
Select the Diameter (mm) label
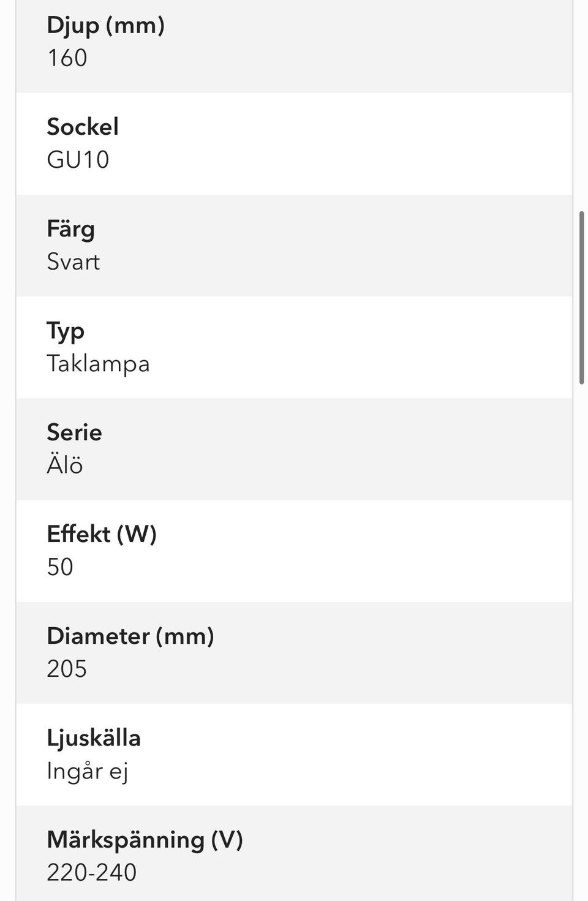click(x=130, y=636)
